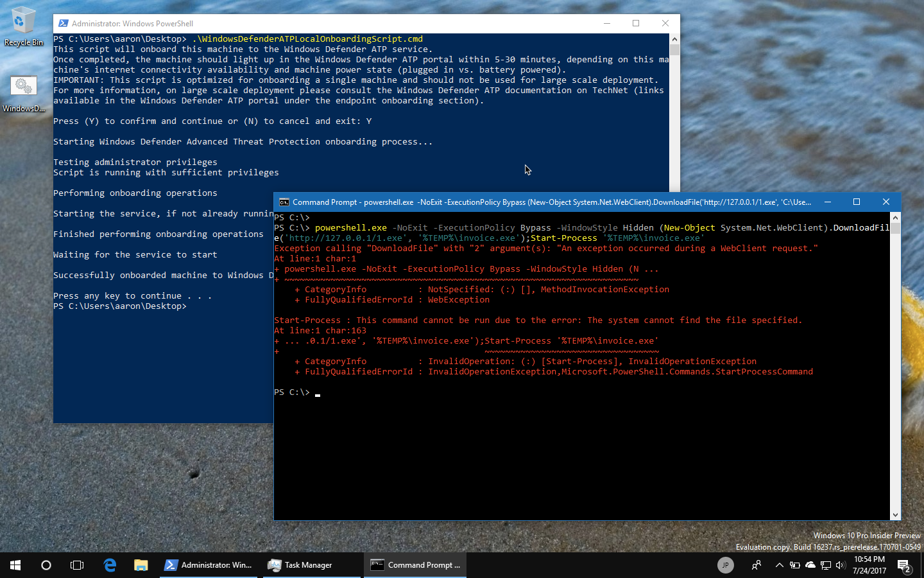This screenshot has height=578, width=924.
Task: Click 'Finished performing onboarding operations' line
Action: click(x=158, y=234)
